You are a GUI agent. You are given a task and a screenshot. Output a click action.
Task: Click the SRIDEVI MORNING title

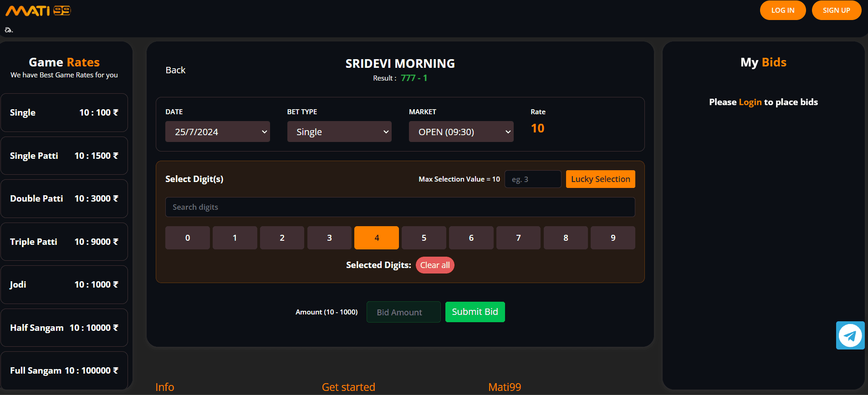[400, 63]
